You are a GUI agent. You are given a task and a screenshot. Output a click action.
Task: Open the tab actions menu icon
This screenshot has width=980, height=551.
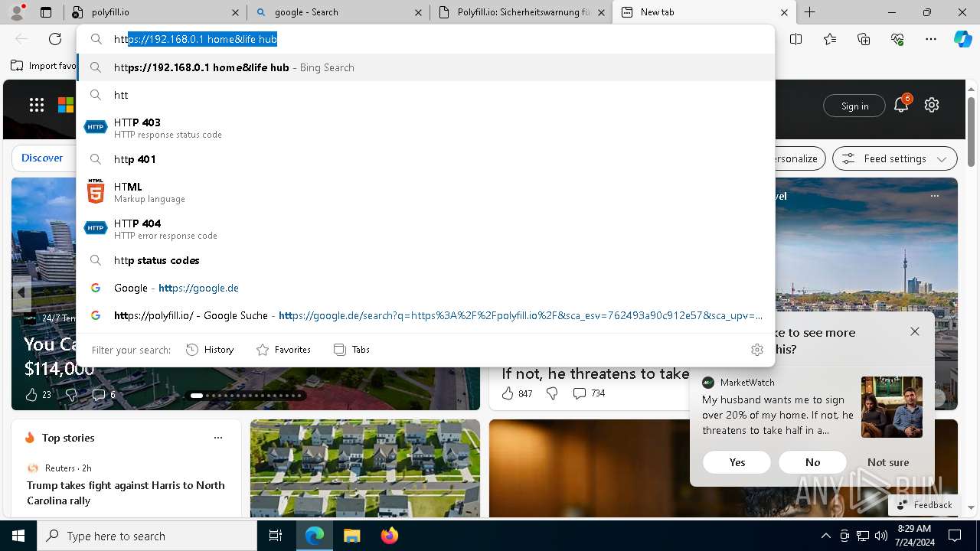(46, 12)
